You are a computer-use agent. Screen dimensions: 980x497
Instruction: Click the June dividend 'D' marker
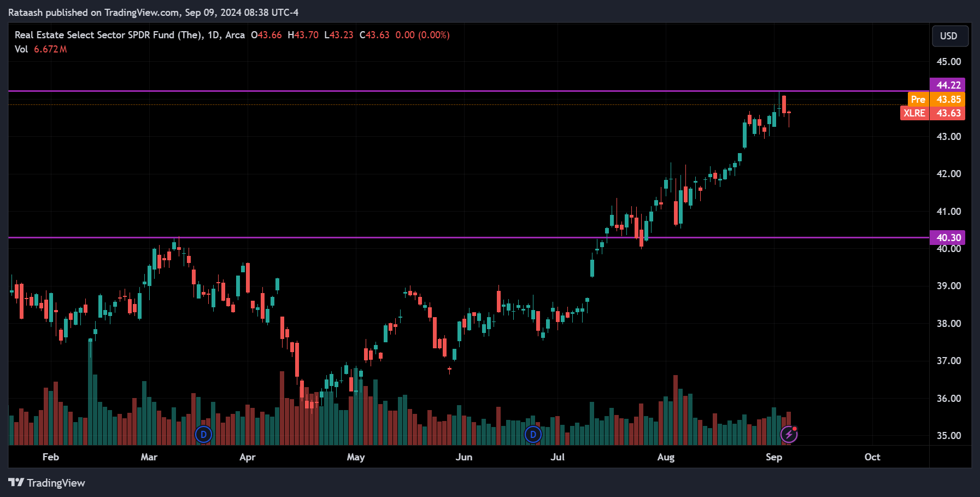click(x=533, y=435)
